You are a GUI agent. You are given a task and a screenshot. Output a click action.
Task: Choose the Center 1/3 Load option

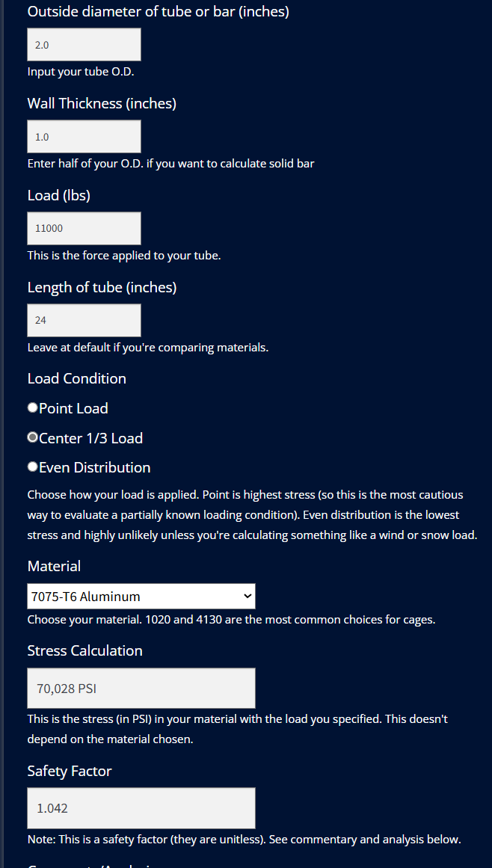(x=33, y=438)
